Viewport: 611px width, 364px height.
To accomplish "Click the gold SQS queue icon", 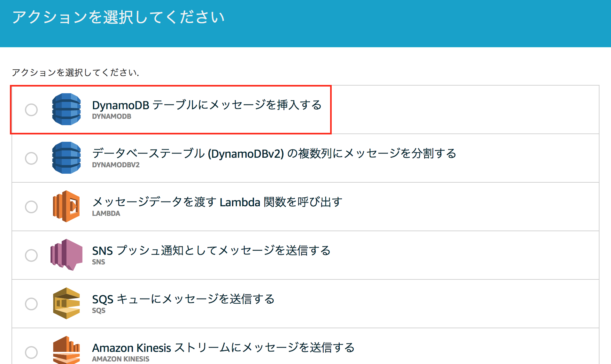I will (66, 303).
